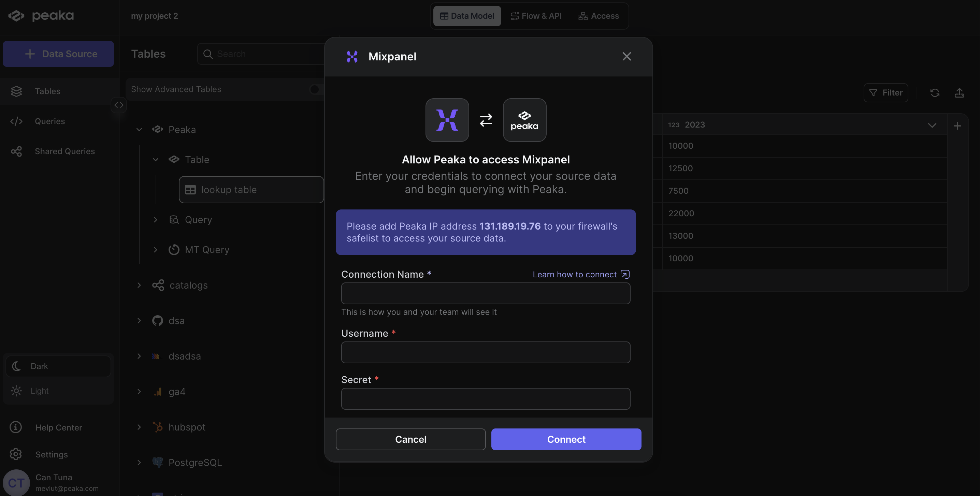
Task: Click the mevlut@peaka.com email text
Action: click(67, 488)
